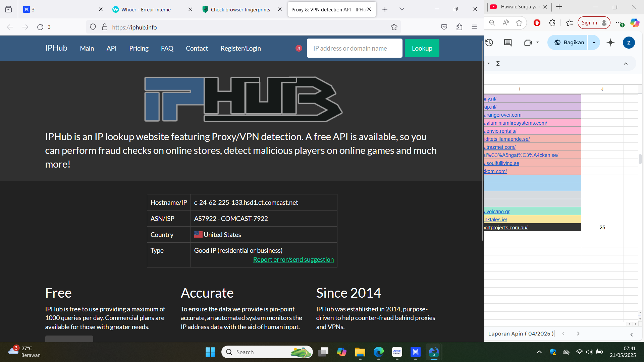Image resolution: width=644 pixels, height=362 pixels.
Task: Show hidden system tray icons chevron
Action: (x=539, y=352)
